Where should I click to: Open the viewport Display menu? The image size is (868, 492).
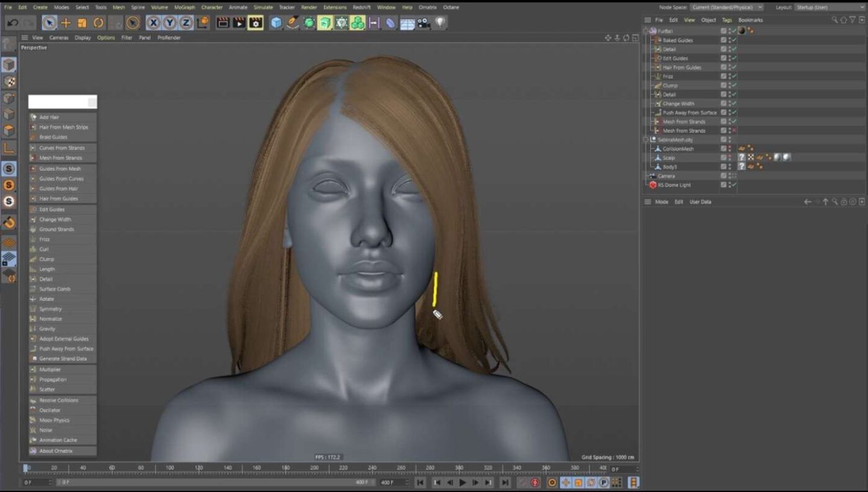tap(82, 37)
